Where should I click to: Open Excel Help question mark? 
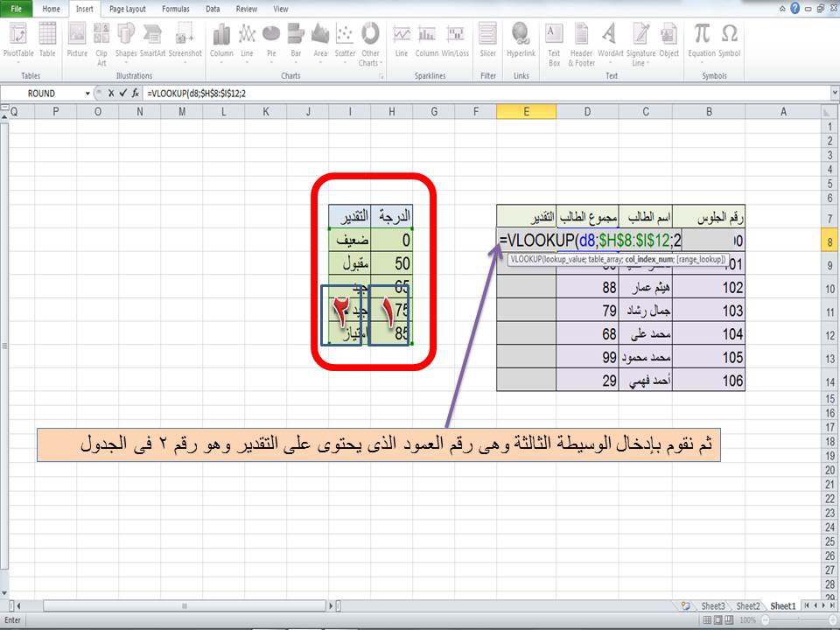[795, 9]
